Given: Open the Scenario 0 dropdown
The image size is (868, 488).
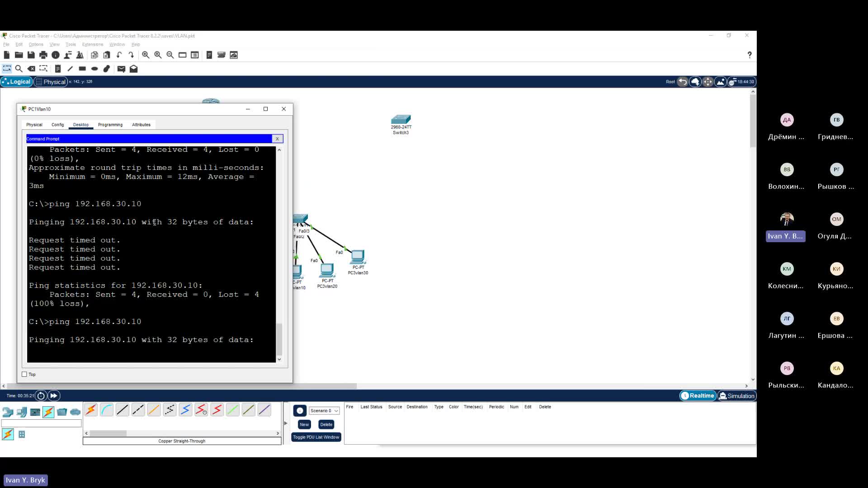Looking at the screenshot, I should pyautogui.click(x=324, y=411).
